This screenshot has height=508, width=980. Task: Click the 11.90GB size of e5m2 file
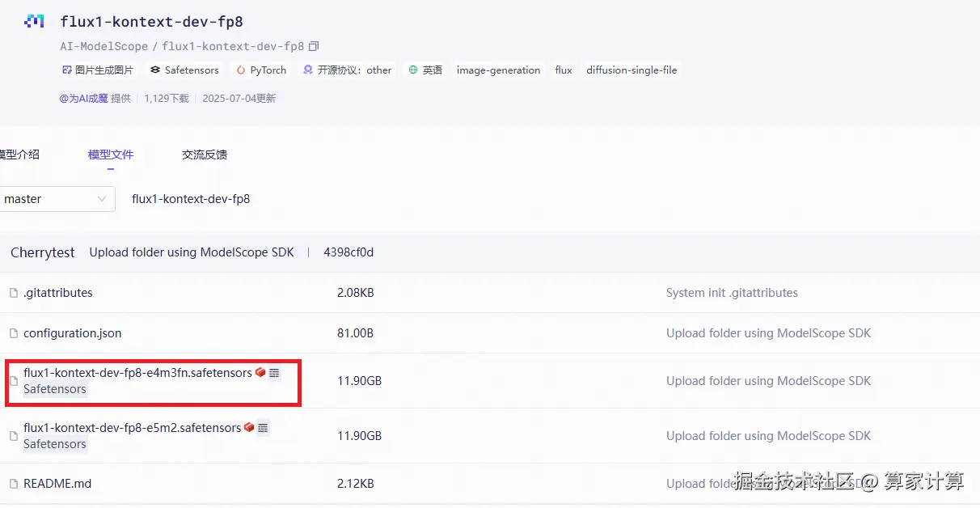tap(359, 436)
